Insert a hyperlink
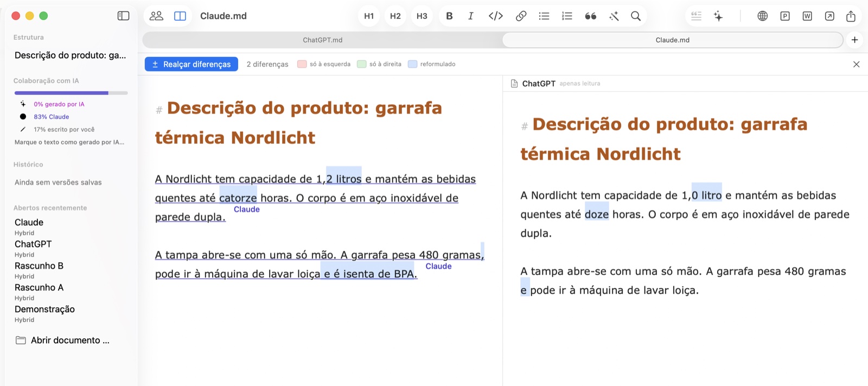 [521, 16]
